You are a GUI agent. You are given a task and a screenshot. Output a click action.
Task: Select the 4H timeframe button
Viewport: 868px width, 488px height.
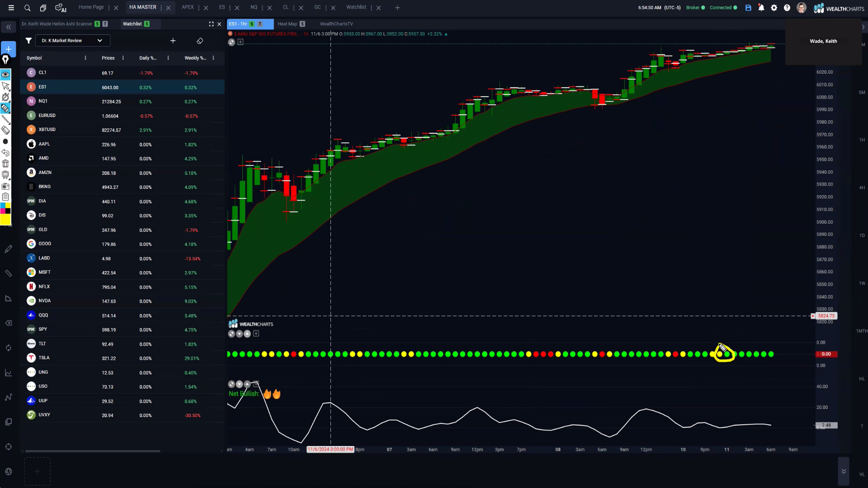[x=862, y=188]
